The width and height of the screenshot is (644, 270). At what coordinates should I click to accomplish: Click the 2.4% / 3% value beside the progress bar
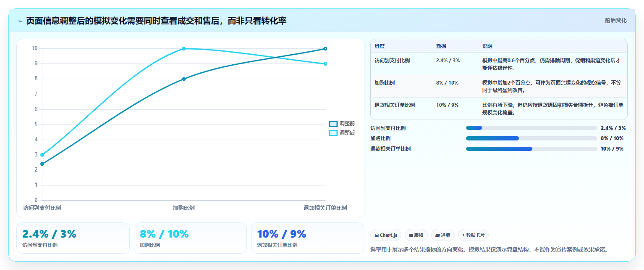(613, 128)
